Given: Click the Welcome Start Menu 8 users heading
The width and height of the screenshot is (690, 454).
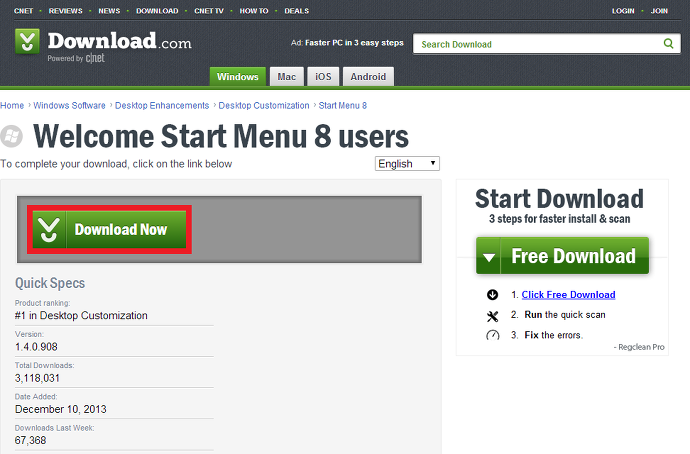Looking at the screenshot, I should pos(221,136).
